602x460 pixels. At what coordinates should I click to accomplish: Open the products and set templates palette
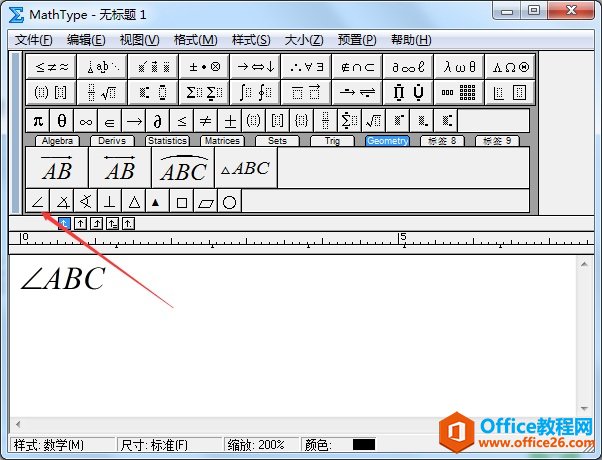pos(408,92)
